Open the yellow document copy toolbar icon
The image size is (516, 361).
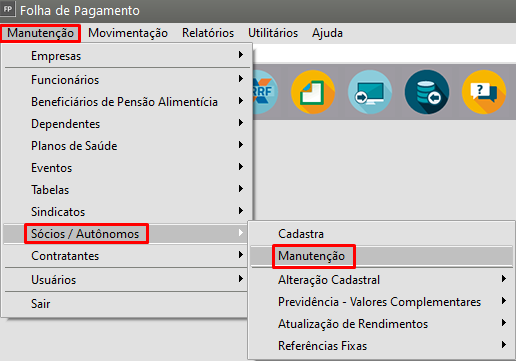[x=313, y=92]
